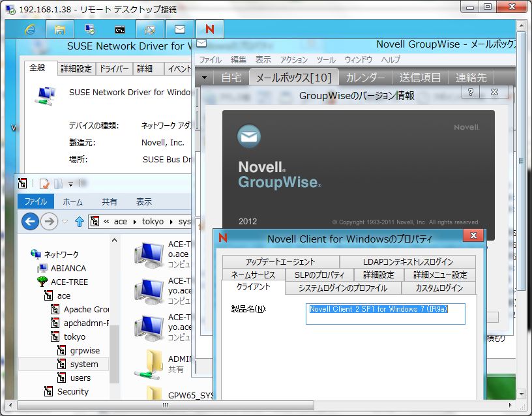This screenshot has height=416, width=532.
Task: Open 詳細メニュー設定 tab
Action: pyautogui.click(x=440, y=275)
